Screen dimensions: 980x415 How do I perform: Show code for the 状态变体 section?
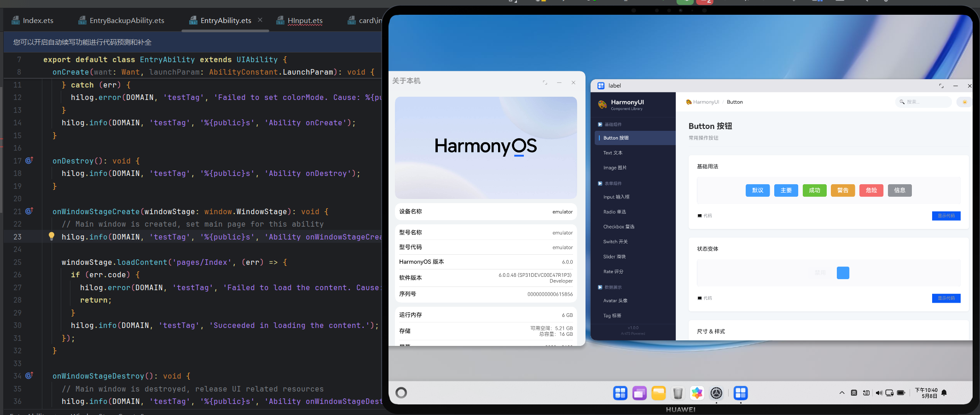[946, 298]
